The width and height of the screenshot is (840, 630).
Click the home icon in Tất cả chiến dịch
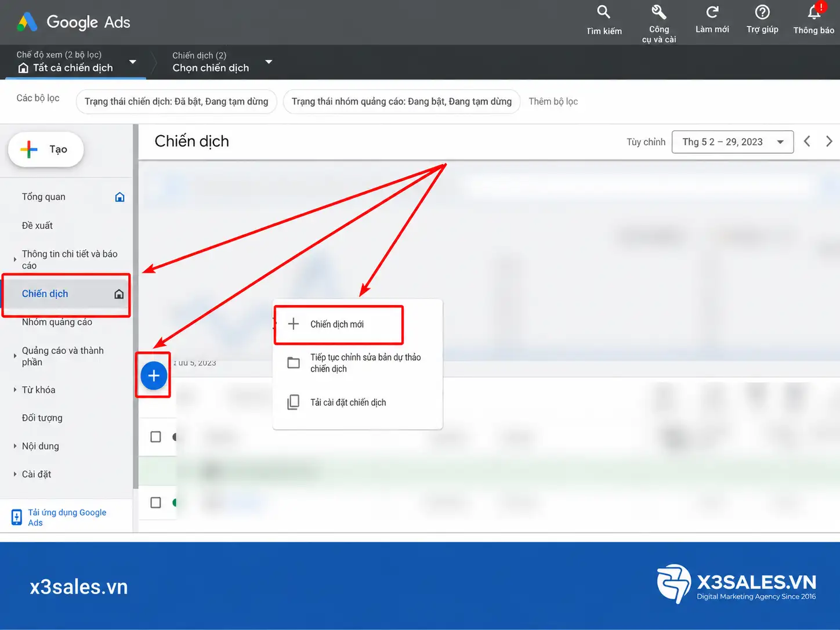coord(23,68)
